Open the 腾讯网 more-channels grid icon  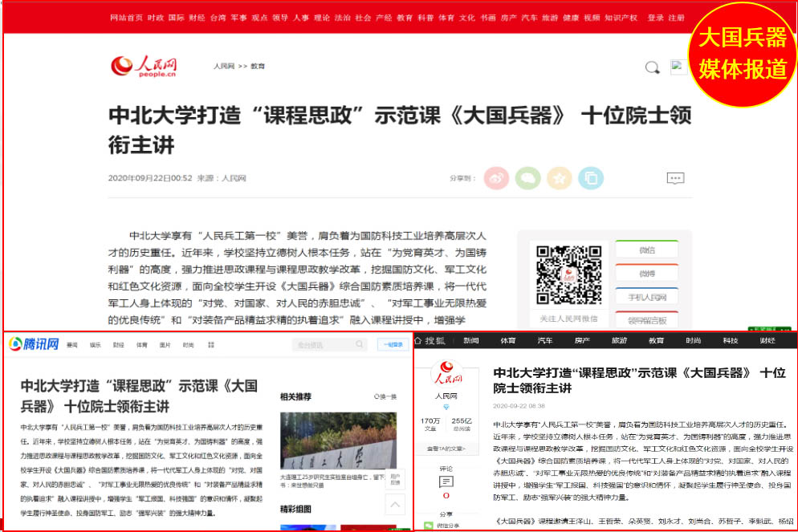[211, 345]
